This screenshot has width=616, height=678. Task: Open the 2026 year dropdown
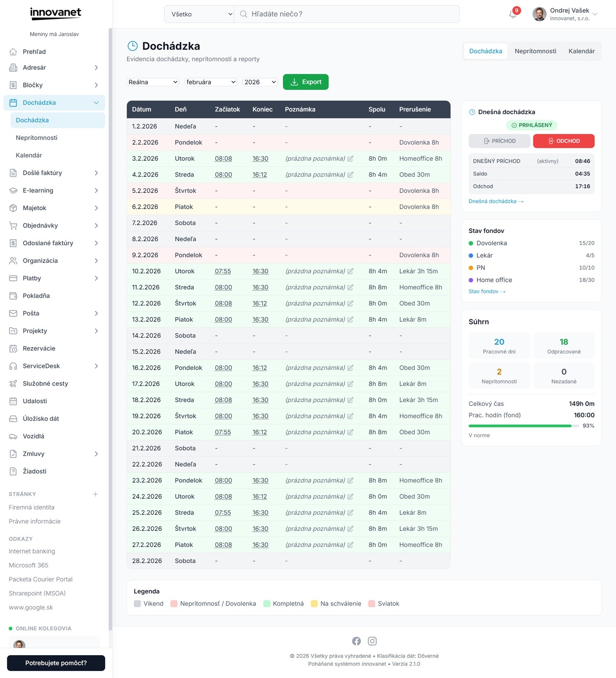[260, 82]
